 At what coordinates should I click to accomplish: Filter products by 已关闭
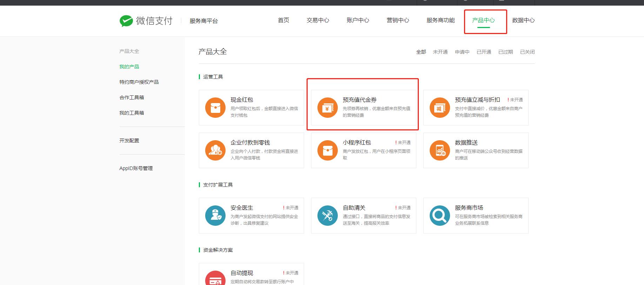[x=527, y=52]
